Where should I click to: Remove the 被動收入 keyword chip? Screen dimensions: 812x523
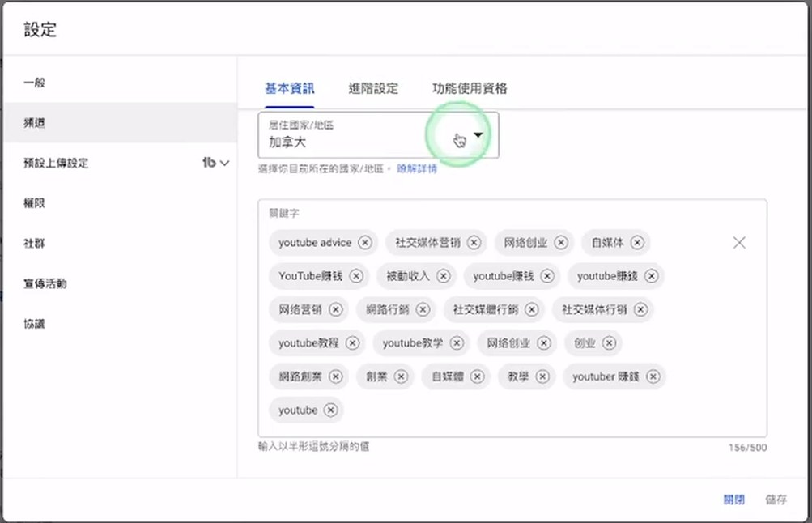click(x=444, y=276)
